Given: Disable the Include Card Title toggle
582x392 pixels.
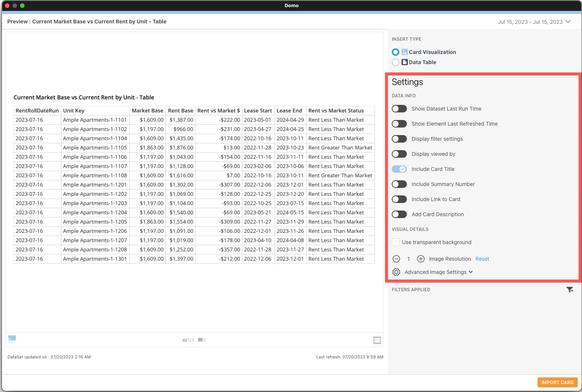Looking at the screenshot, I should click(399, 169).
